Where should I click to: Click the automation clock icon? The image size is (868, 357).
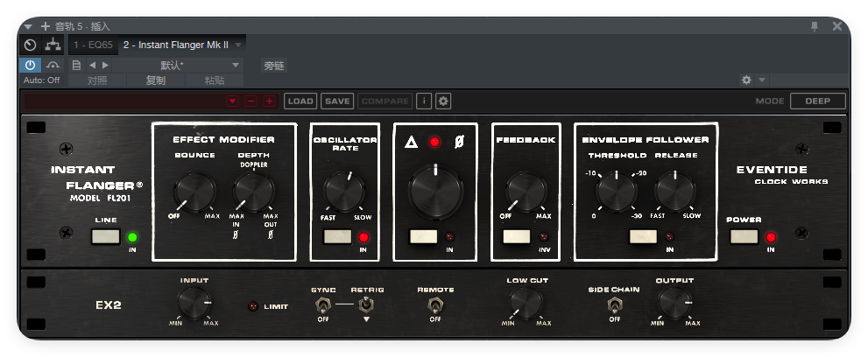(30, 45)
